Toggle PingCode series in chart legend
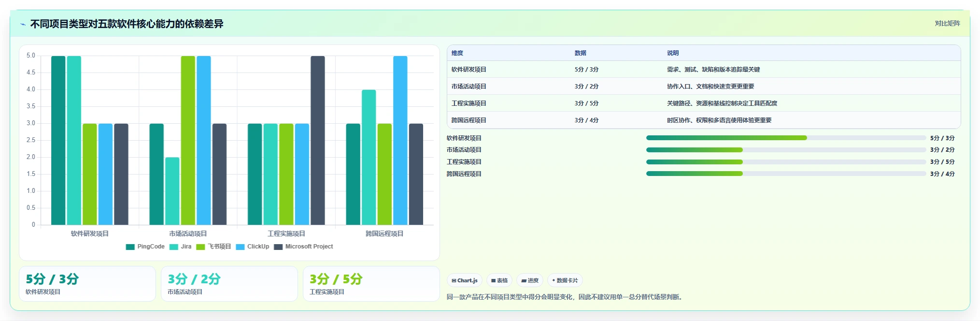980x321 pixels. 145,247
